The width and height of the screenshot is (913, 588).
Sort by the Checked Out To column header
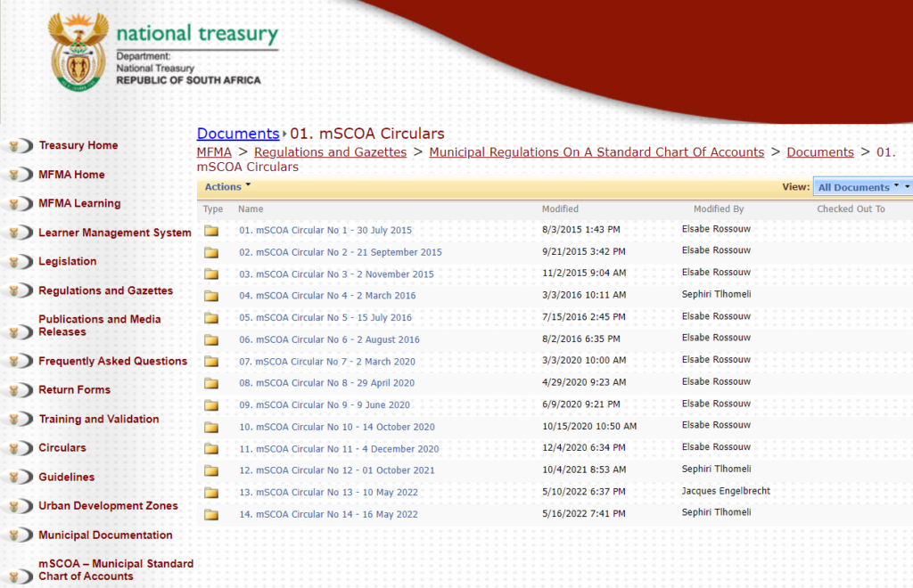(851, 208)
